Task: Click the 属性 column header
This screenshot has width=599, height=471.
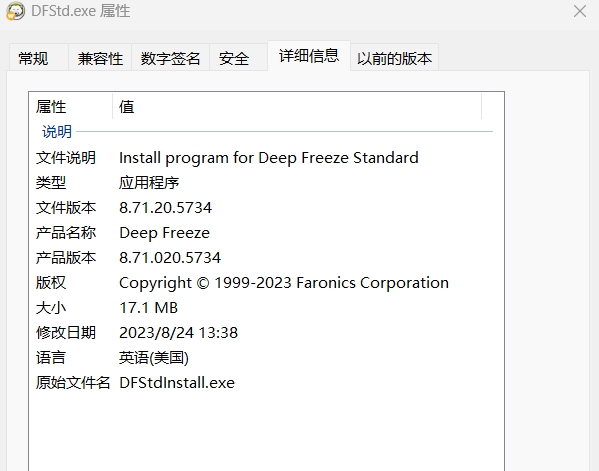Action: click(x=70, y=106)
